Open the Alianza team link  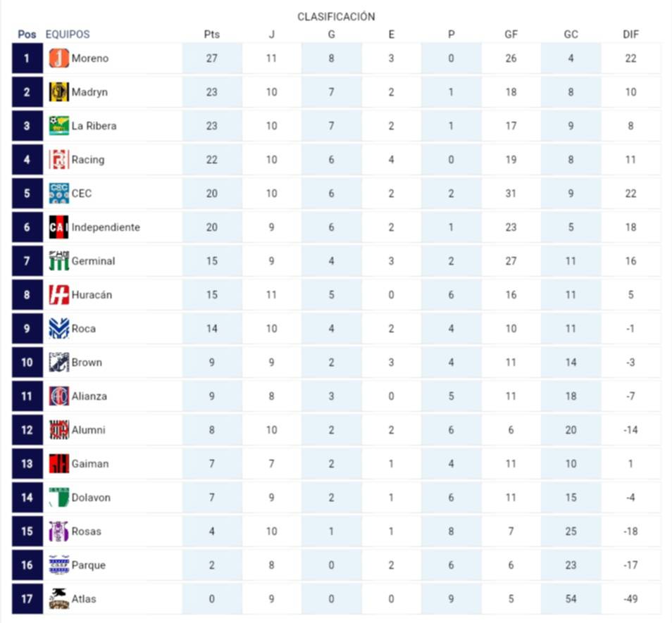click(x=89, y=396)
